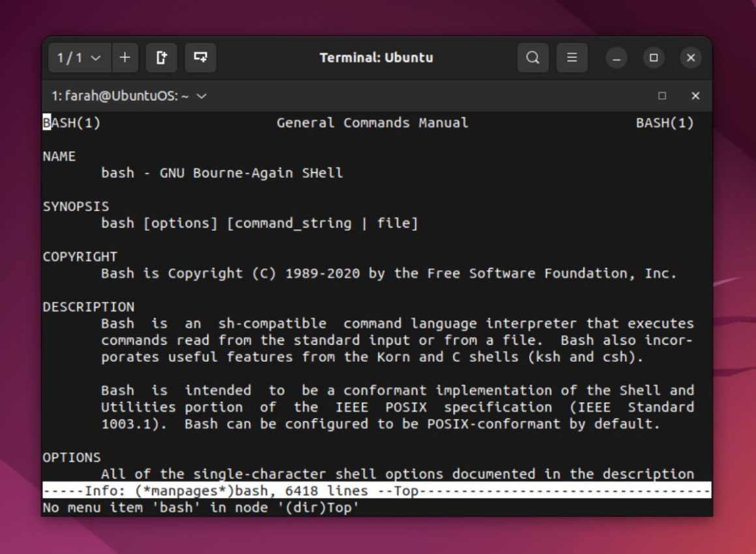Open the Tilix hamburger menu
The height and width of the screenshot is (554, 756).
point(572,57)
